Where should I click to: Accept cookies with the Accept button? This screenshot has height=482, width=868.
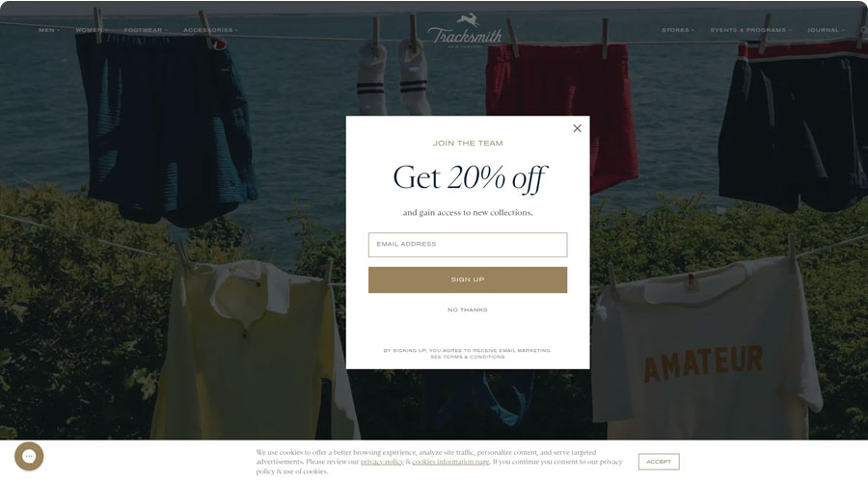pyautogui.click(x=659, y=462)
